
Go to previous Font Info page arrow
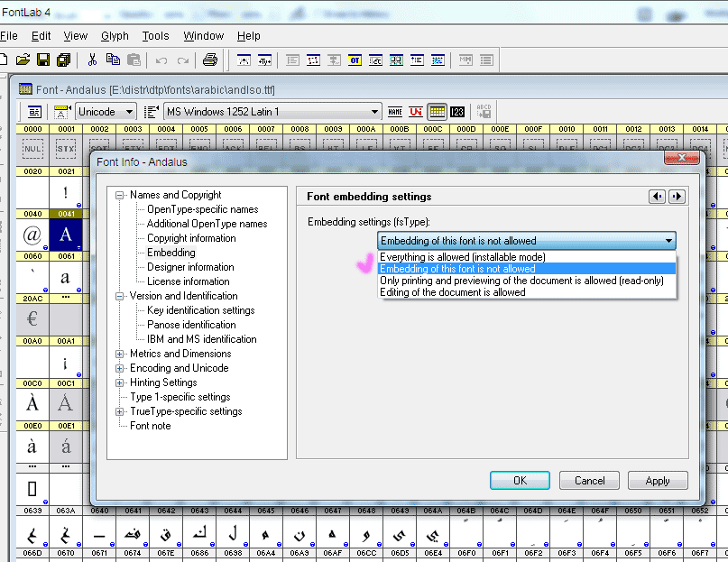[657, 197]
